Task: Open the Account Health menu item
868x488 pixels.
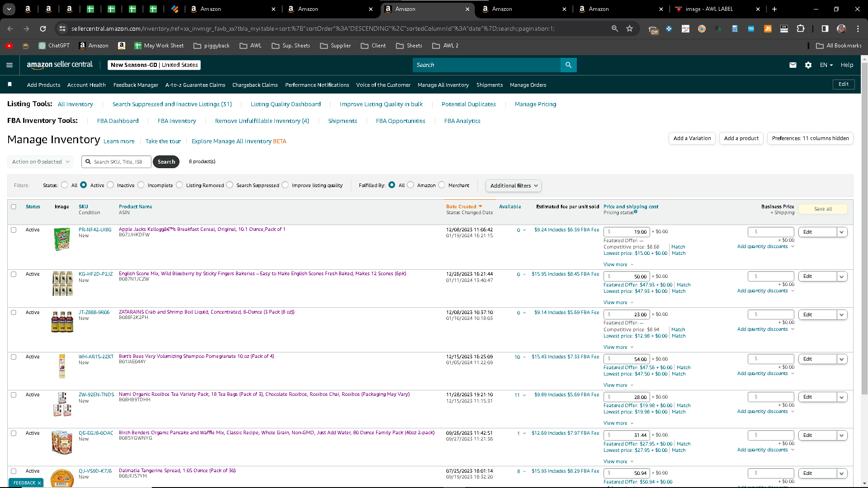Action: [86, 85]
